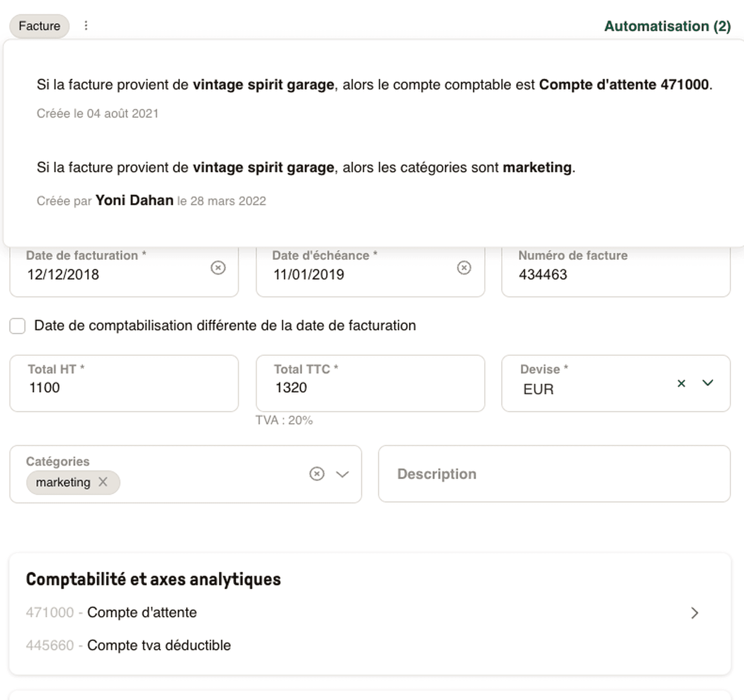This screenshot has height=700, width=744.
Task: Open the Devise dropdown
Action: [x=708, y=384]
